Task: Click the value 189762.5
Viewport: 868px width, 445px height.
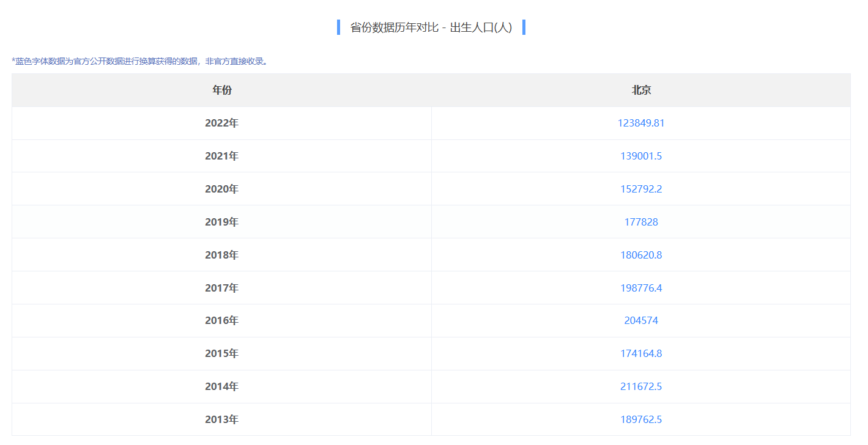Action: tap(641, 419)
